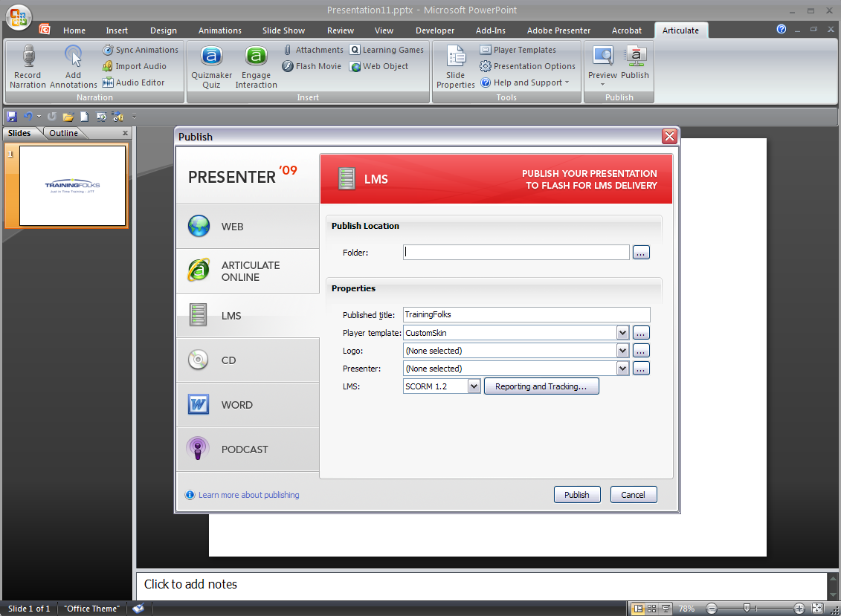Viewport: 841px width, 616px height.
Task: Expand the Logo selection dropdown
Action: coord(623,350)
